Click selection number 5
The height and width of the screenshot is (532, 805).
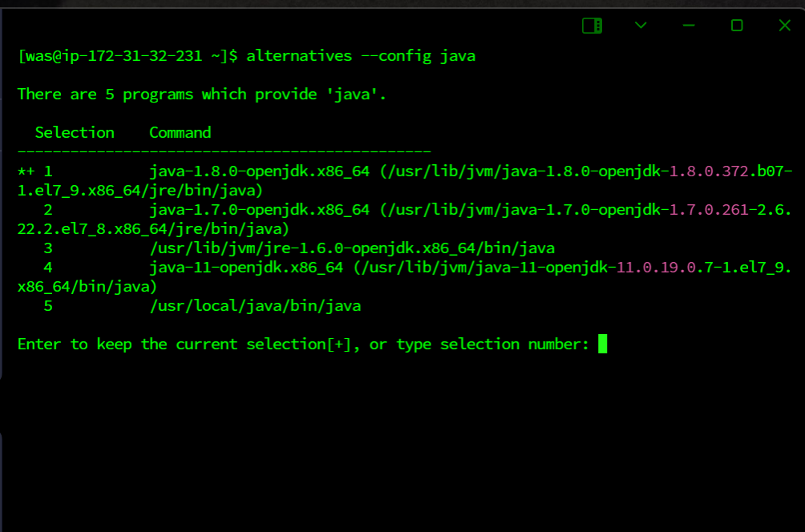(48, 306)
